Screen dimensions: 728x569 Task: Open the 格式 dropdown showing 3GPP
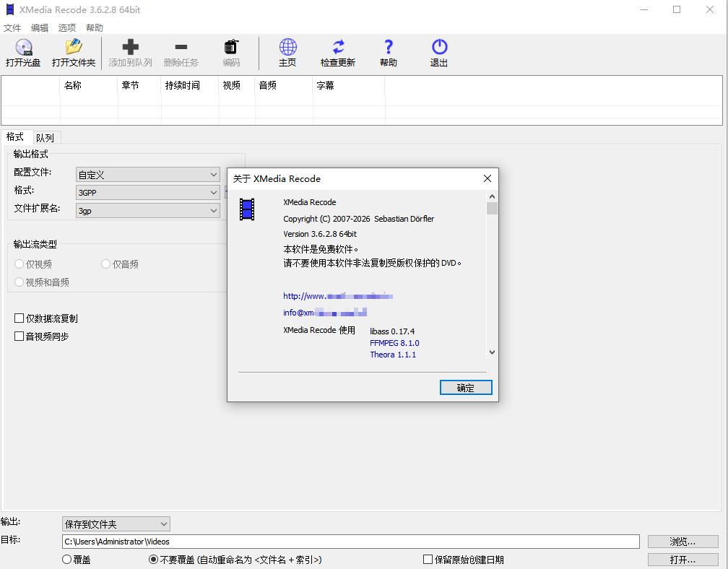147,192
